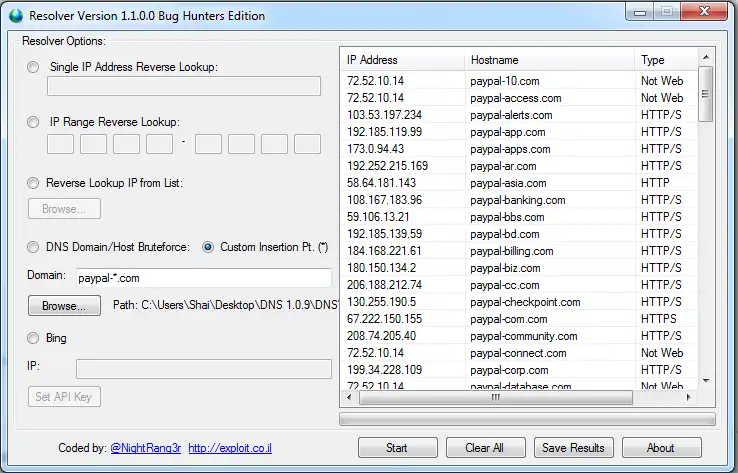Click the disabled Browse button under Reverse Lookup
Viewport: 738px width, 473px height.
(x=64, y=208)
